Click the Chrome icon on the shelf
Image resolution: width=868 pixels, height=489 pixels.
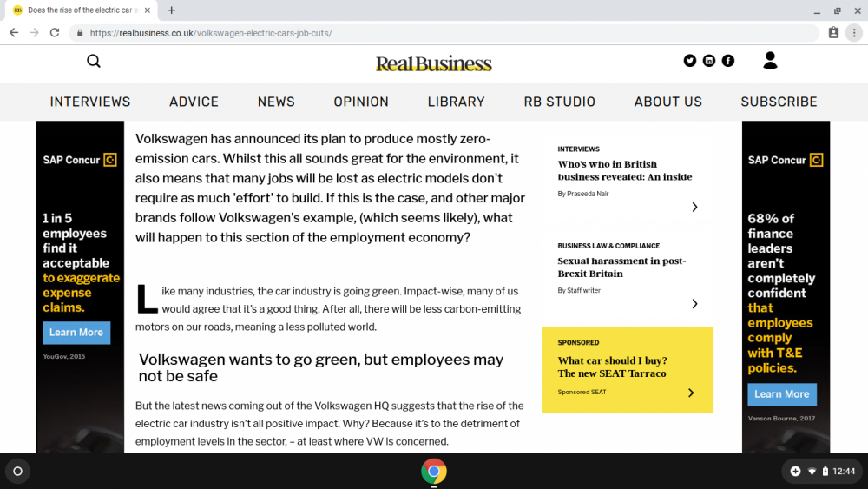tap(433, 472)
